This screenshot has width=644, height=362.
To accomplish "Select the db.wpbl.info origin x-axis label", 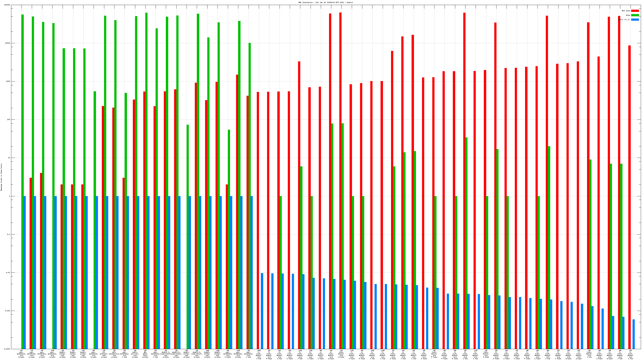I will coord(145,354).
